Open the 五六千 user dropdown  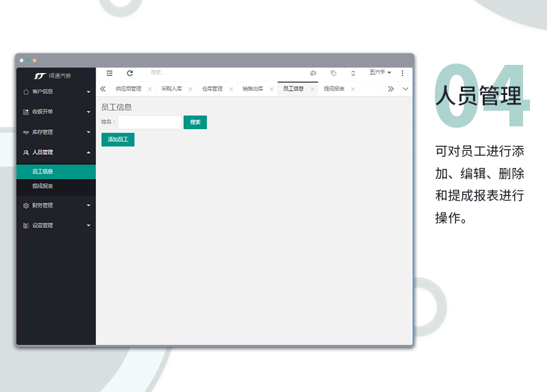click(380, 72)
